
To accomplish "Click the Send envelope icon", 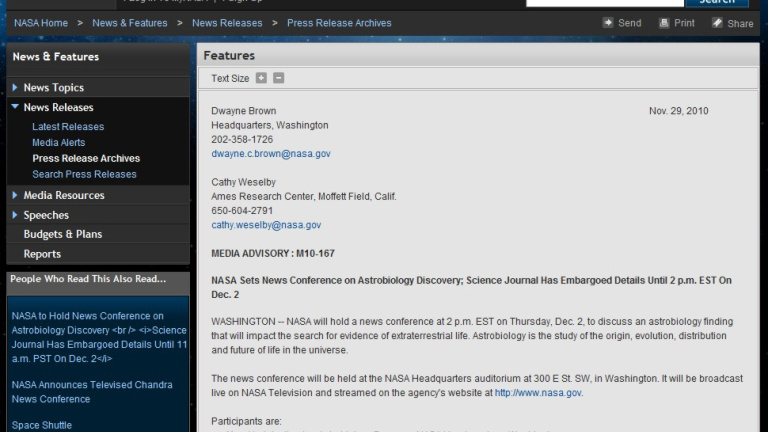I will tap(608, 22).
